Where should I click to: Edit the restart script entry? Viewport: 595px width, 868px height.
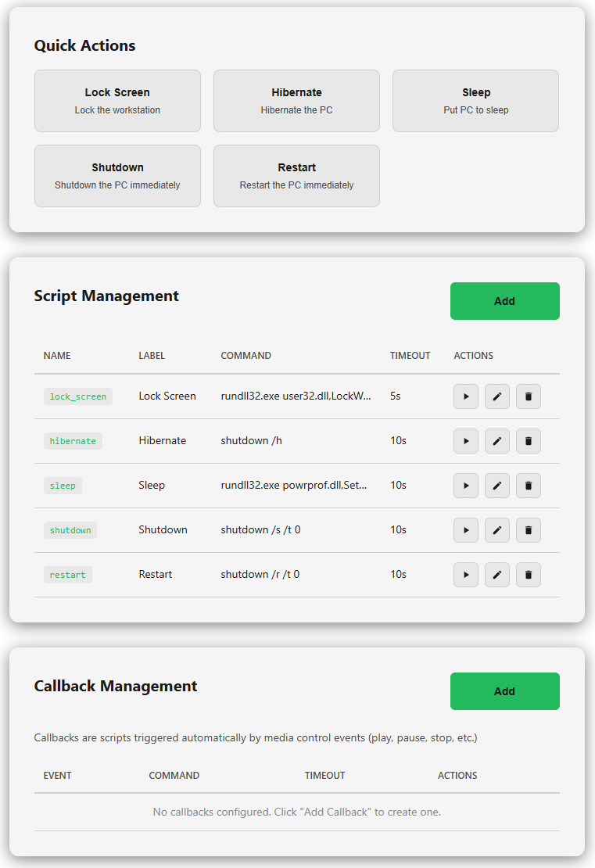[496, 575]
